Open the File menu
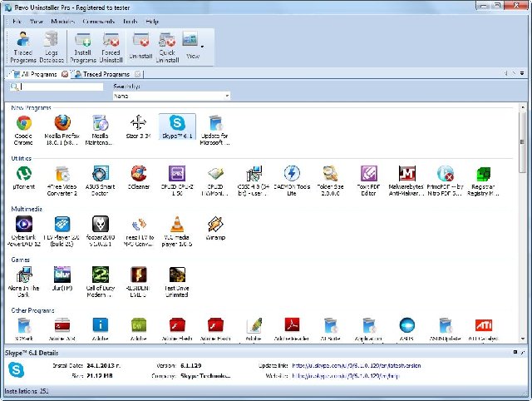This screenshot has width=532, height=401. click(17, 22)
